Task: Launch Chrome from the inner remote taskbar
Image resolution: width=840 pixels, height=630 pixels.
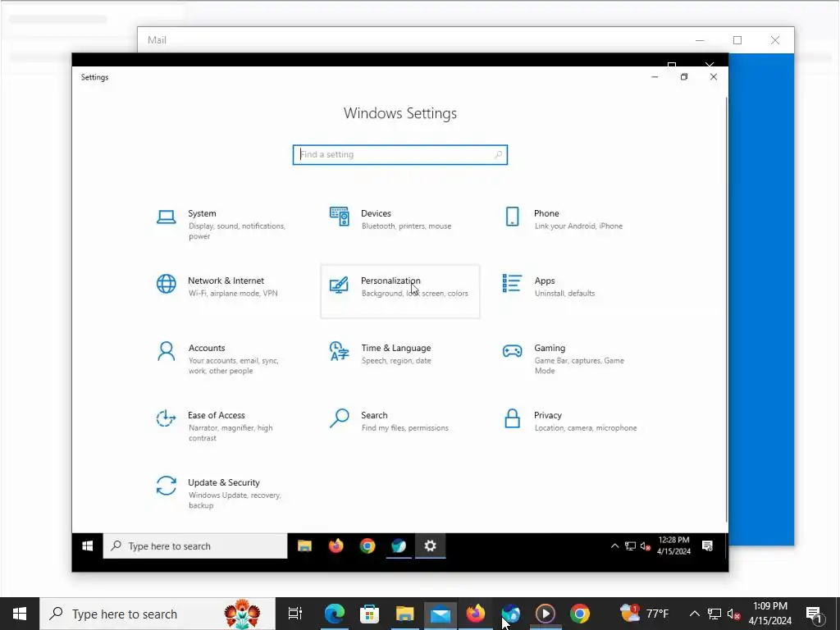Action: pyautogui.click(x=367, y=546)
